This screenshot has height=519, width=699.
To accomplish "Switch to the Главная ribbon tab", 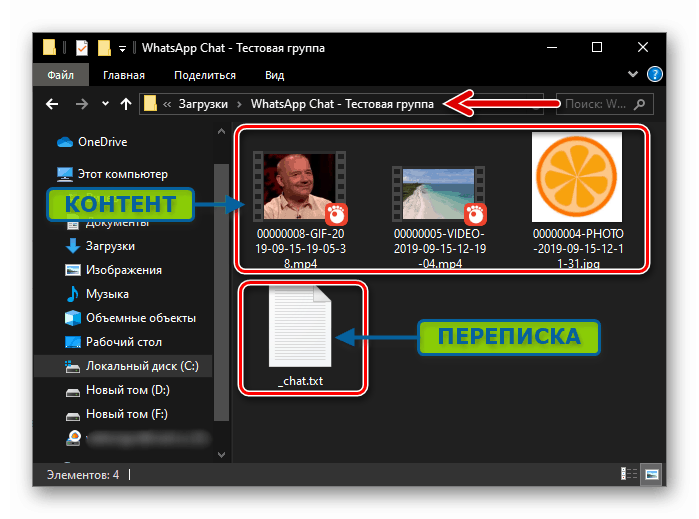I will pos(124,75).
